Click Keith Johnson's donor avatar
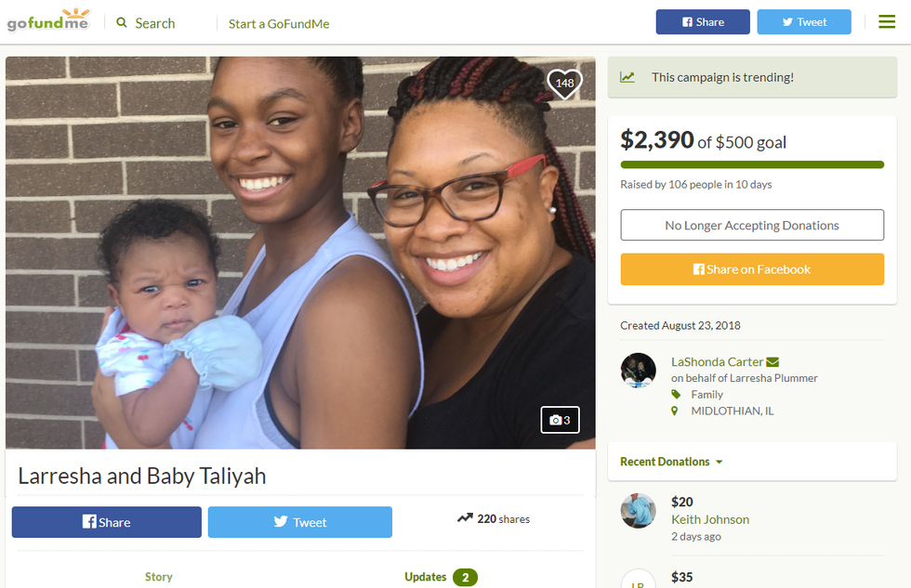This screenshot has width=911, height=588. (x=638, y=511)
